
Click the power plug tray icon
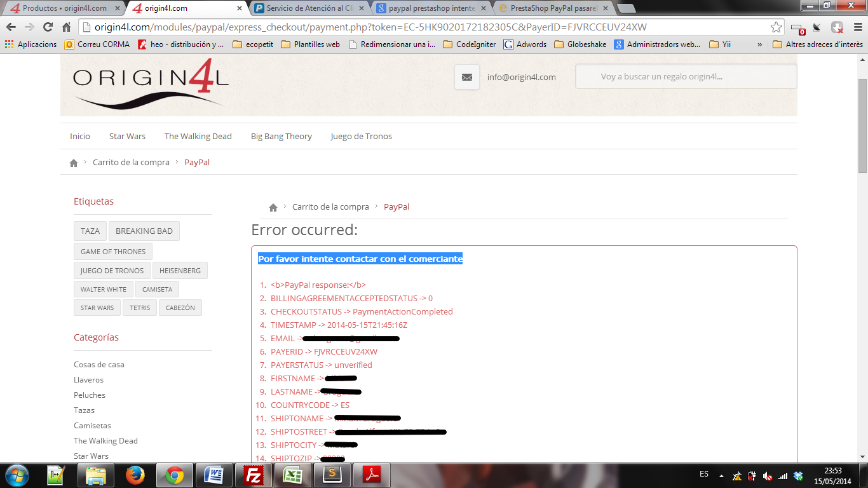[752, 476]
